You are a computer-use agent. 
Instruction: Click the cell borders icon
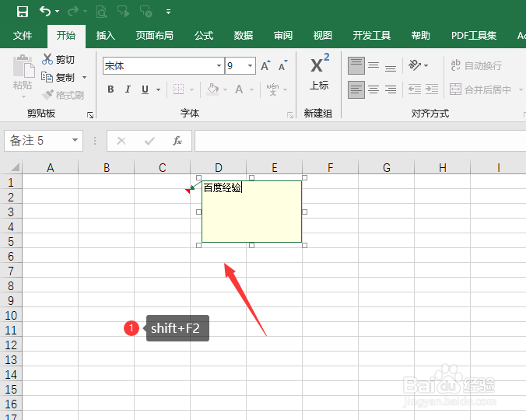coord(178,89)
